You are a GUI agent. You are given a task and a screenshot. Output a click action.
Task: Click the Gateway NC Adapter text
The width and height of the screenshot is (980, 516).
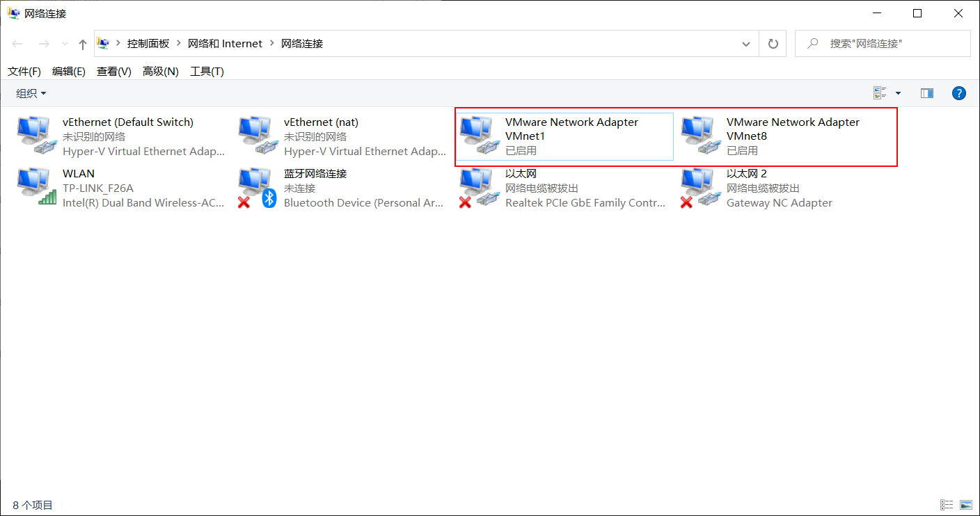click(x=780, y=203)
